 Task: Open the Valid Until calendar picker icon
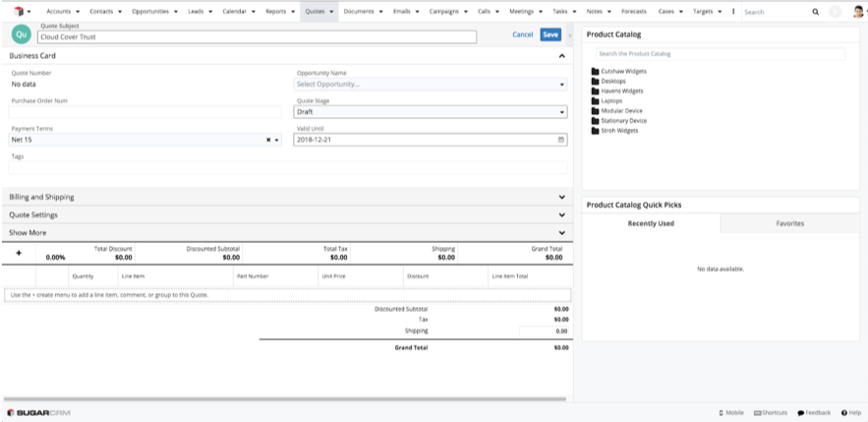[561, 140]
